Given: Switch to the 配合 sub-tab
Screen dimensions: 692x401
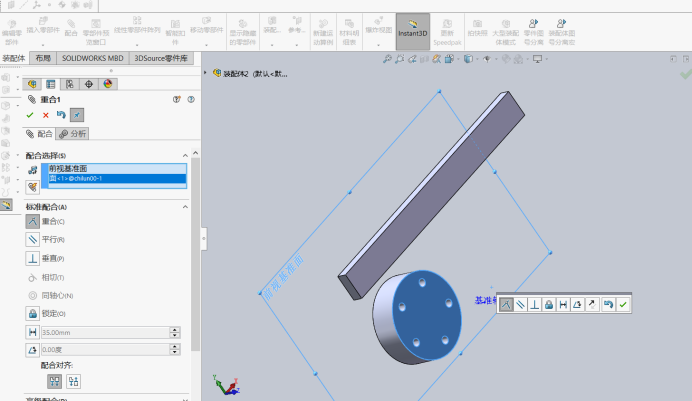Looking at the screenshot, I should point(39,134).
